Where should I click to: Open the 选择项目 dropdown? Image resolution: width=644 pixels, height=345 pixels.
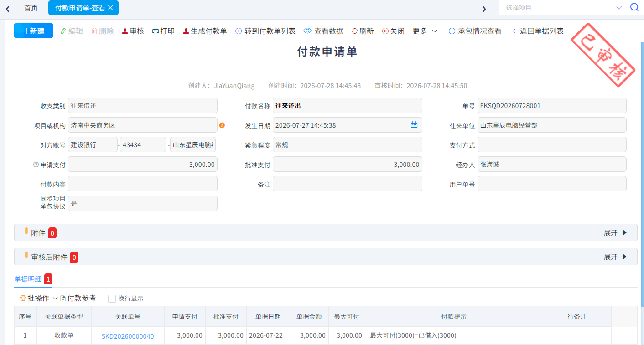click(x=564, y=8)
